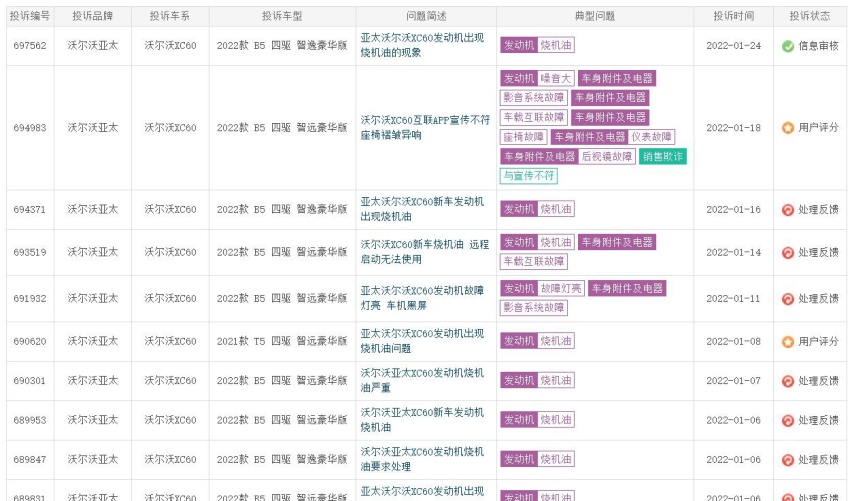
Task: Click the 影音系统故障 tag in row 691932
Action: coord(534,308)
